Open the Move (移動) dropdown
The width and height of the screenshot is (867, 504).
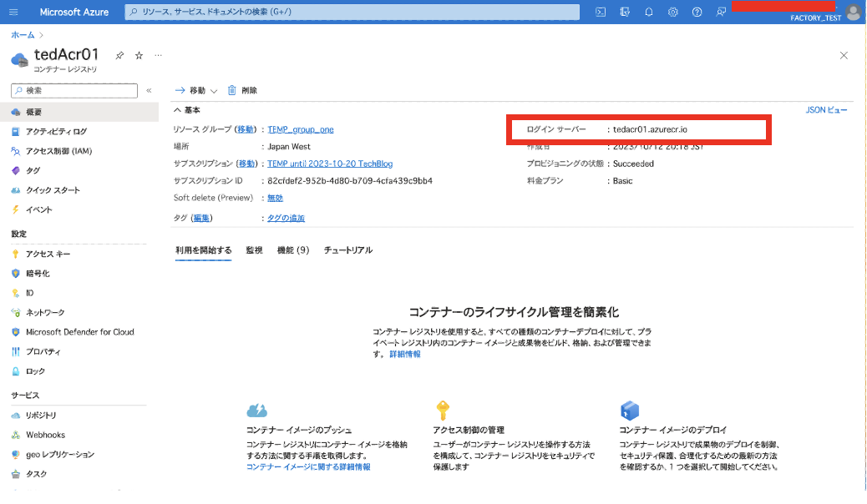(x=196, y=90)
